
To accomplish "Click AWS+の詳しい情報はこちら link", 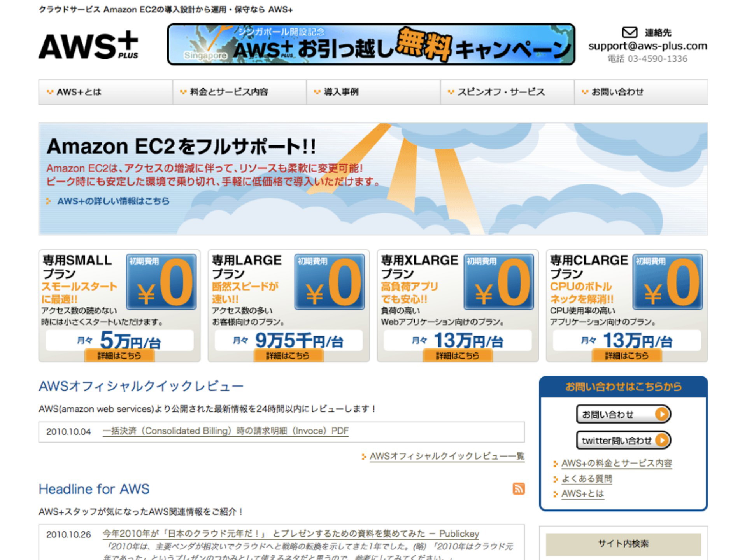I will pos(113,201).
